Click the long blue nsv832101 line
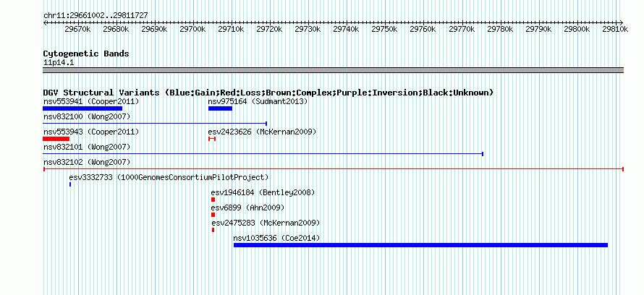 pyautogui.click(x=263, y=153)
